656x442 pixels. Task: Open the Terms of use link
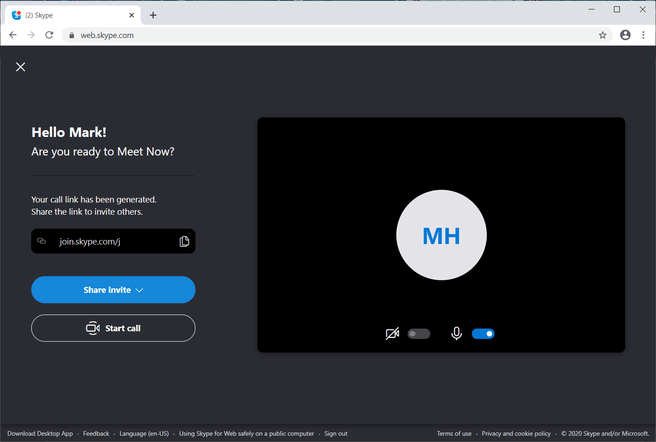pyautogui.click(x=454, y=434)
